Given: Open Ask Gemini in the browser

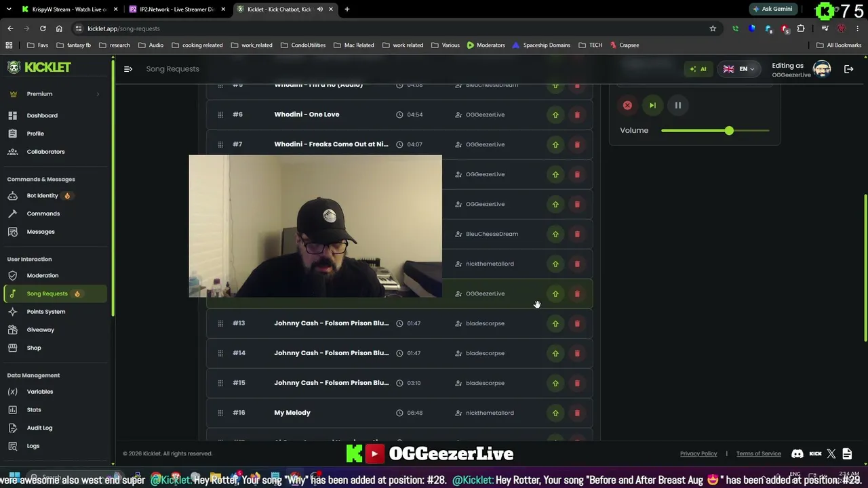Looking at the screenshot, I should [772, 9].
